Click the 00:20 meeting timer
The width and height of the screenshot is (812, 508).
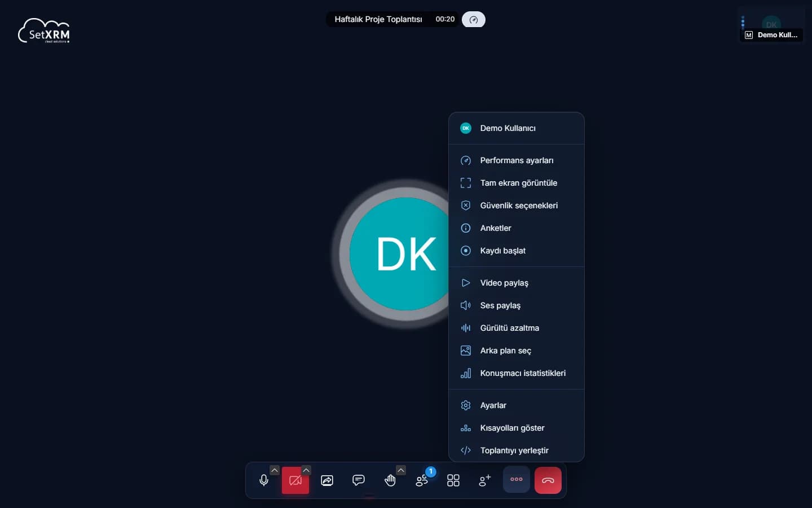445,19
